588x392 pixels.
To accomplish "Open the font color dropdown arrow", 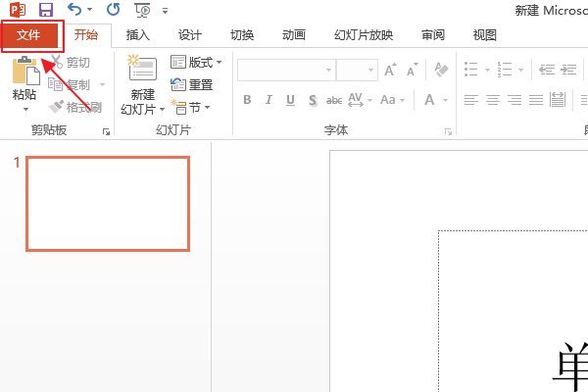I will point(446,100).
